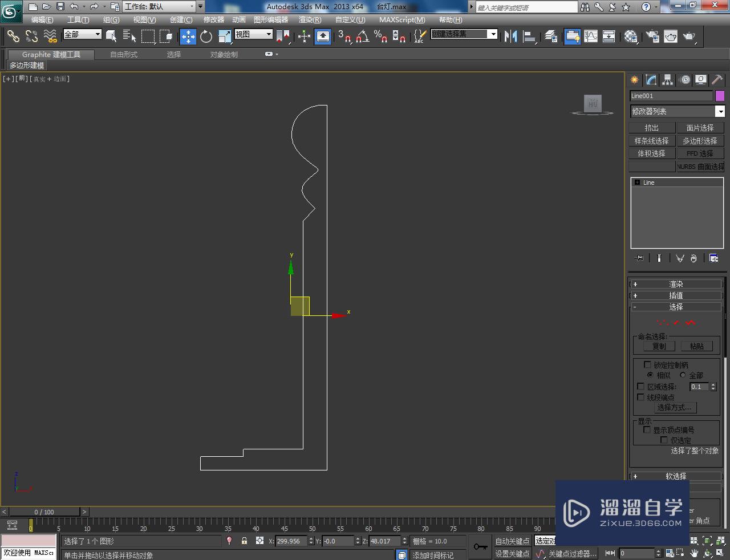The image size is (730, 560).
Task: Open the MAXScript(M) menu
Action: point(402,20)
